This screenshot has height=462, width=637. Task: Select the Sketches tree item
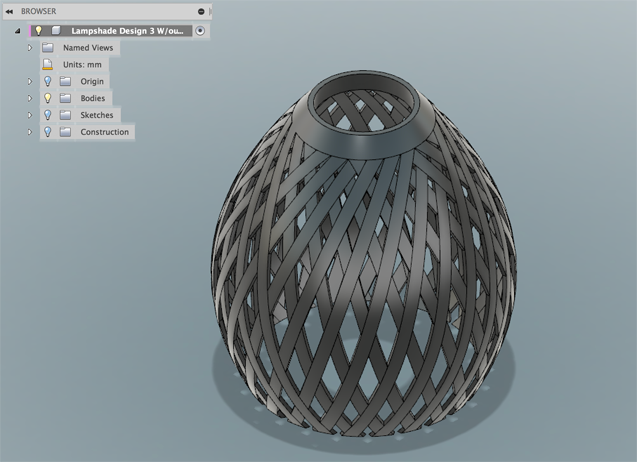coord(97,115)
